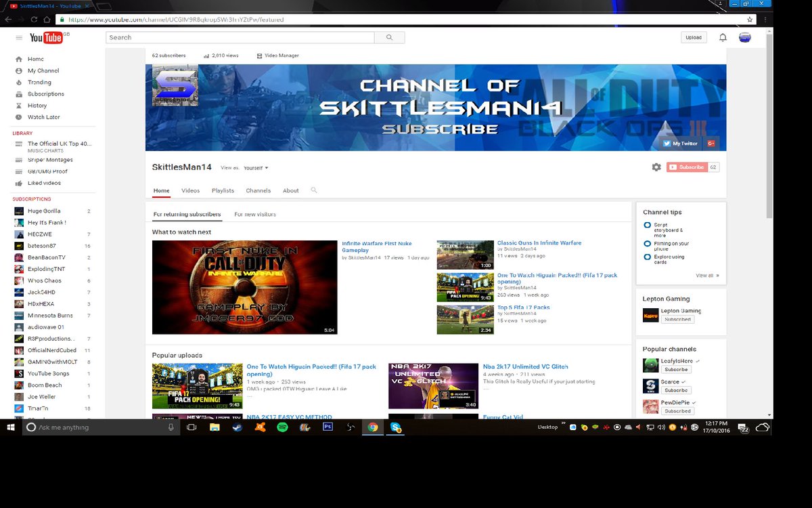The width and height of the screenshot is (812, 508).
Task: Click the NBA 2K17 VC Glitch thumbnail
Action: 434,386
